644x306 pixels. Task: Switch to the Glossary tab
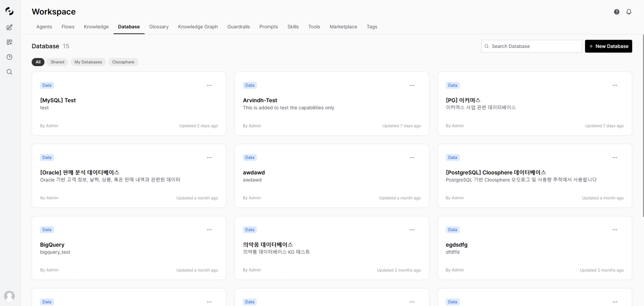pyautogui.click(x=159, y=27)
